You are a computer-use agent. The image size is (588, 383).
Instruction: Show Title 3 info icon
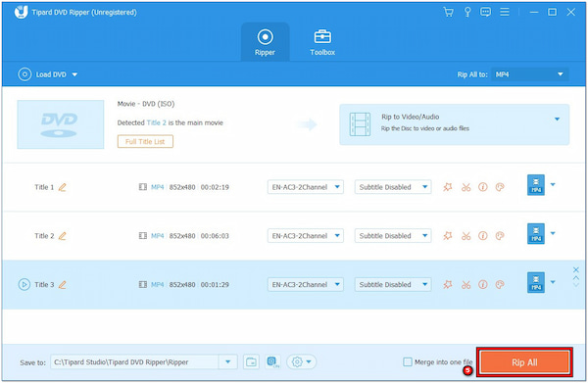(482, 284)
